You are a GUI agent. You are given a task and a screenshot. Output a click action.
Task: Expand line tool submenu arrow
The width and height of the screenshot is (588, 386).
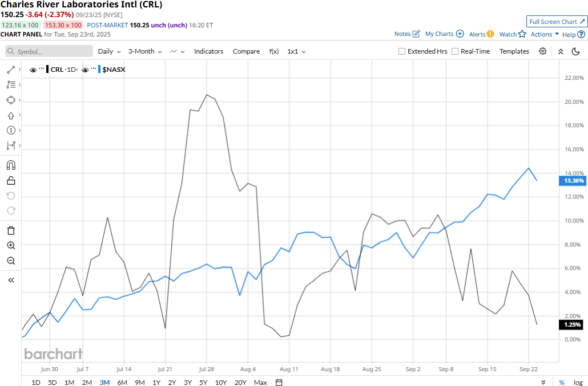(19, 69)
